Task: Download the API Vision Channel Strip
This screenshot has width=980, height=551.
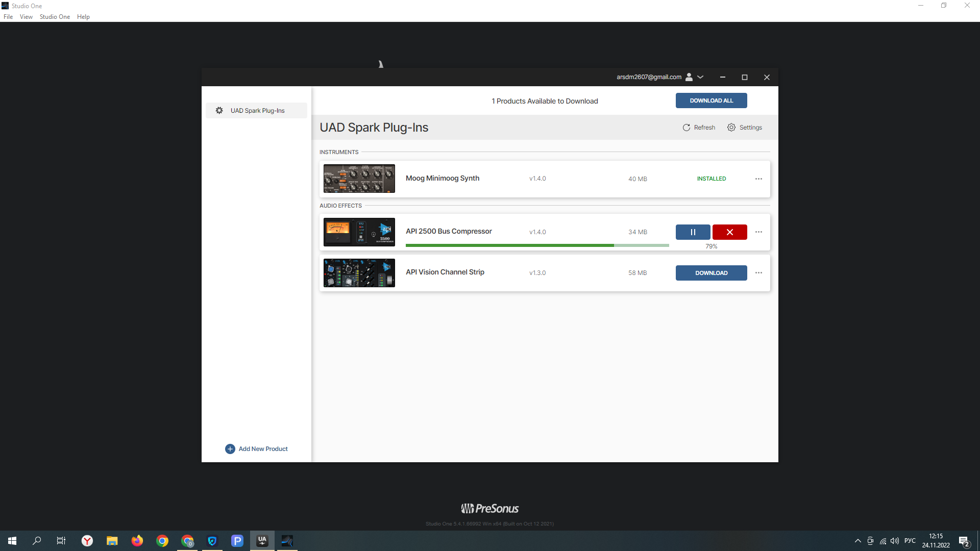Action: click(711, 273)
